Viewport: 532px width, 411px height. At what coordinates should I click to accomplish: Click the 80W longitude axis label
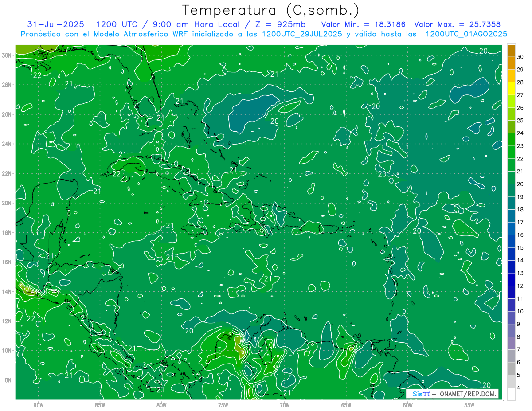coord(161,406)
